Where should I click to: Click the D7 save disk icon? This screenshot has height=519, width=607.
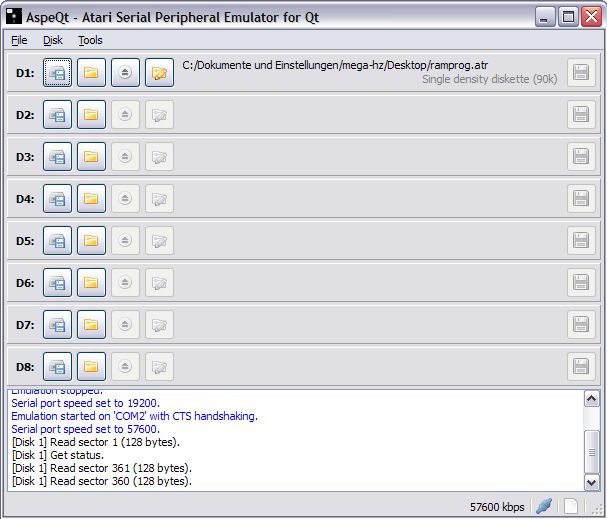(x=581, y=325)
